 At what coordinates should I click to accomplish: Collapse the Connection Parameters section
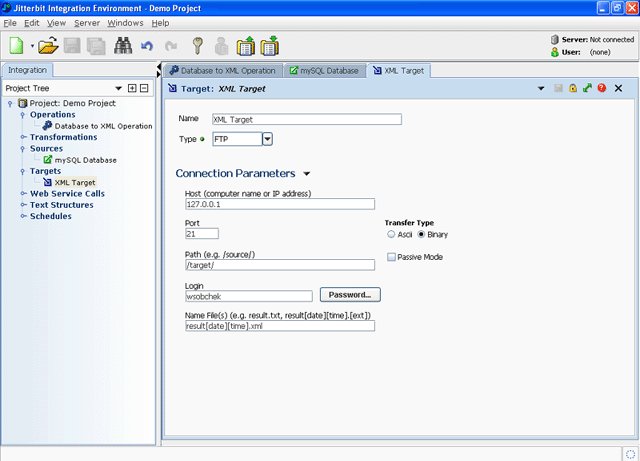(x=306, y=174)
